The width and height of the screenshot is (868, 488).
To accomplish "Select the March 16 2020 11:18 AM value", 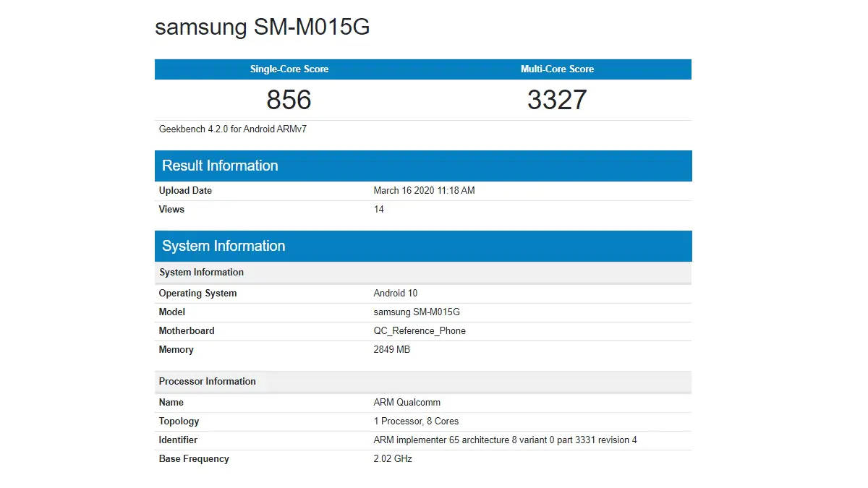I will (x=424, y=191).
